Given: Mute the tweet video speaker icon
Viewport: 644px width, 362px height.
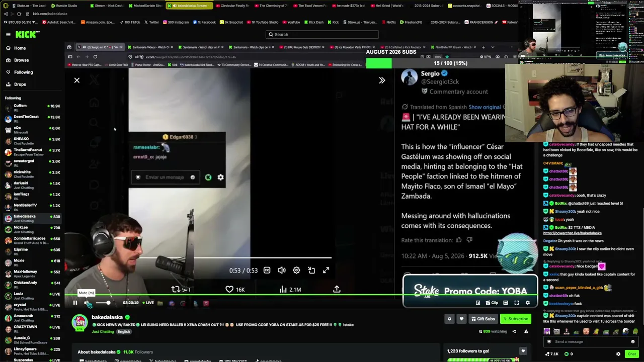Looking at the screenshot, I should click(x=282, y=270).
